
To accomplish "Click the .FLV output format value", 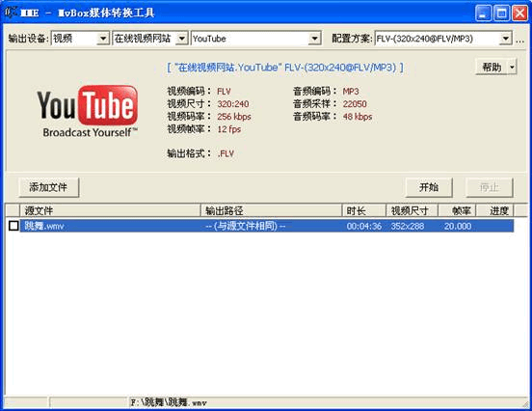I will point(226,153).
